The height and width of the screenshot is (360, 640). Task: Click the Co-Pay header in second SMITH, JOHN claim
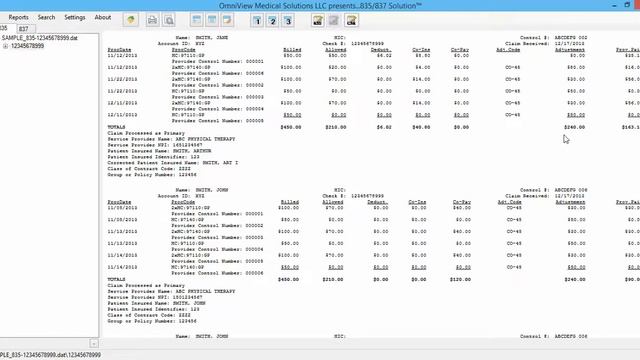click(462, 202)
